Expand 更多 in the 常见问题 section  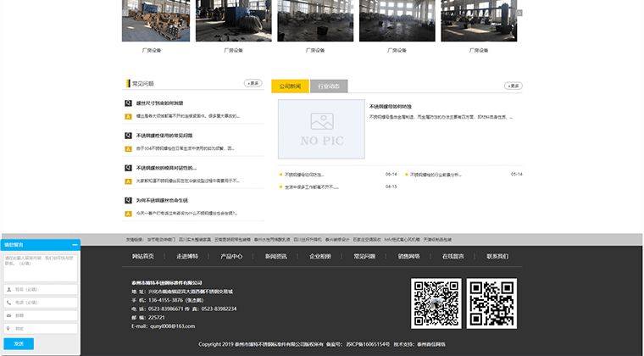tap(253, 83)
